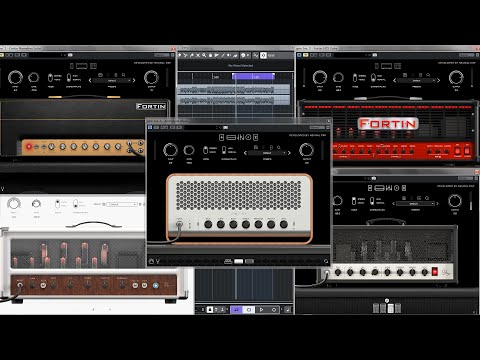The height and width of the screenshot is (360, 480).
Task: Toggle purple Cycle loop button in Cubase transport
Action: [237, 310]
